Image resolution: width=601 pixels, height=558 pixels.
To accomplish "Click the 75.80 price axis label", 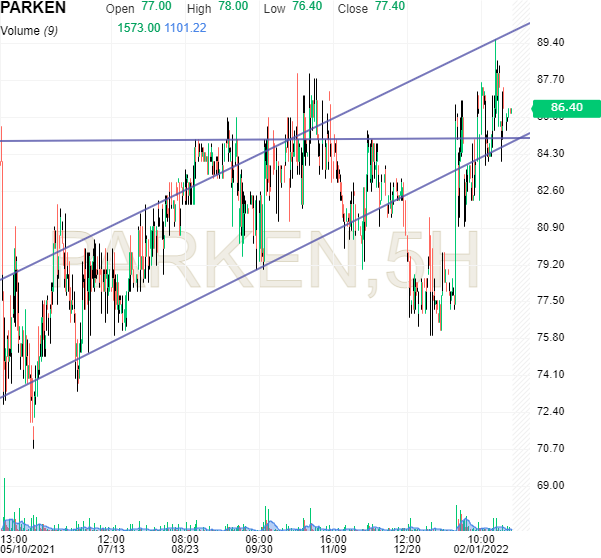I will pos(552,337).
